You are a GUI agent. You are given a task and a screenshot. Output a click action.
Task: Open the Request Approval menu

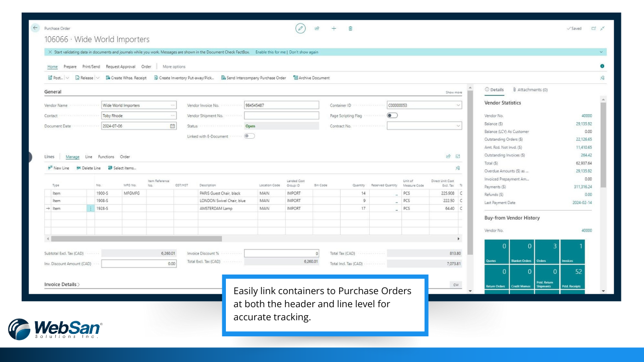(120, 66)
